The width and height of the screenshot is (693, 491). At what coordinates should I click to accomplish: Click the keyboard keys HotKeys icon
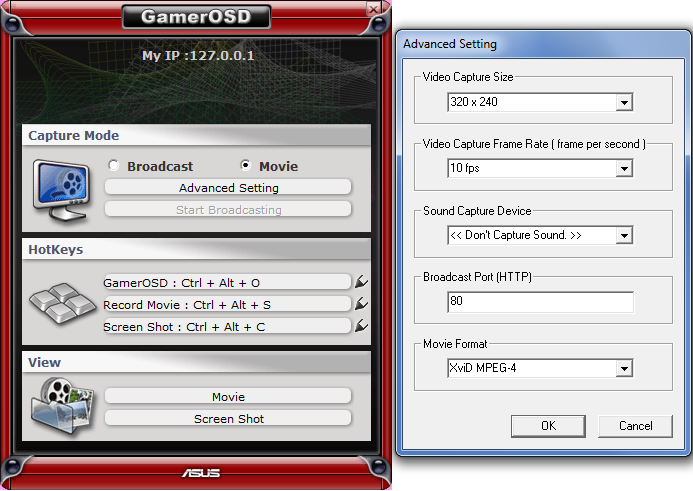(62, 301)
